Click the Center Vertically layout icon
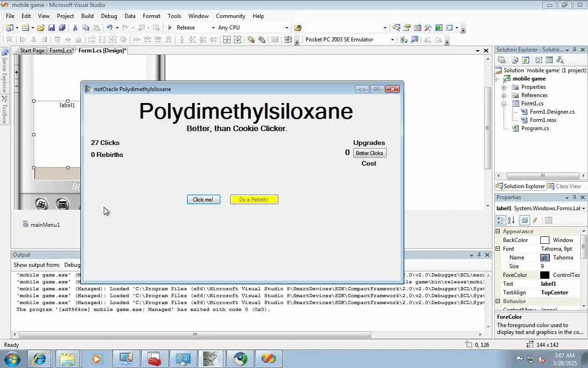Viewport: 588px width, 368px height. [x=237, y=40]
